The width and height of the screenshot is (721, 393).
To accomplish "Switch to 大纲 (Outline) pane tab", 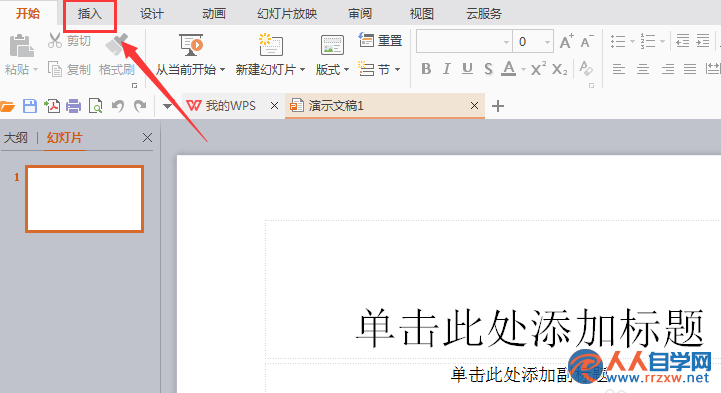I will coord(16,137).
